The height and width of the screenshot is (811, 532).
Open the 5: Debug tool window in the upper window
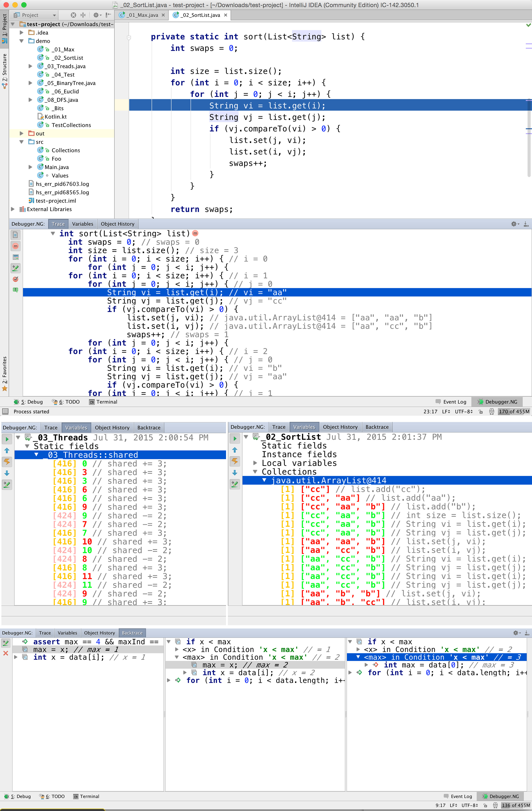pos(28,402)
